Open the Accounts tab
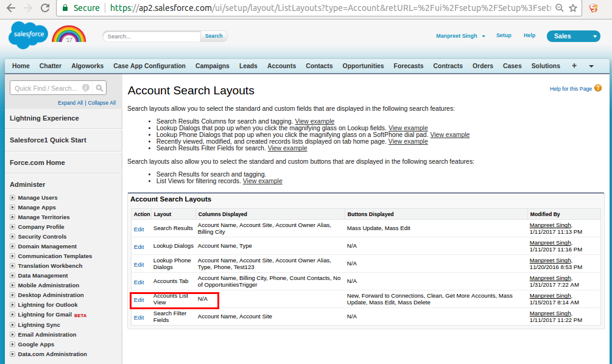 [x=281, y=66]
